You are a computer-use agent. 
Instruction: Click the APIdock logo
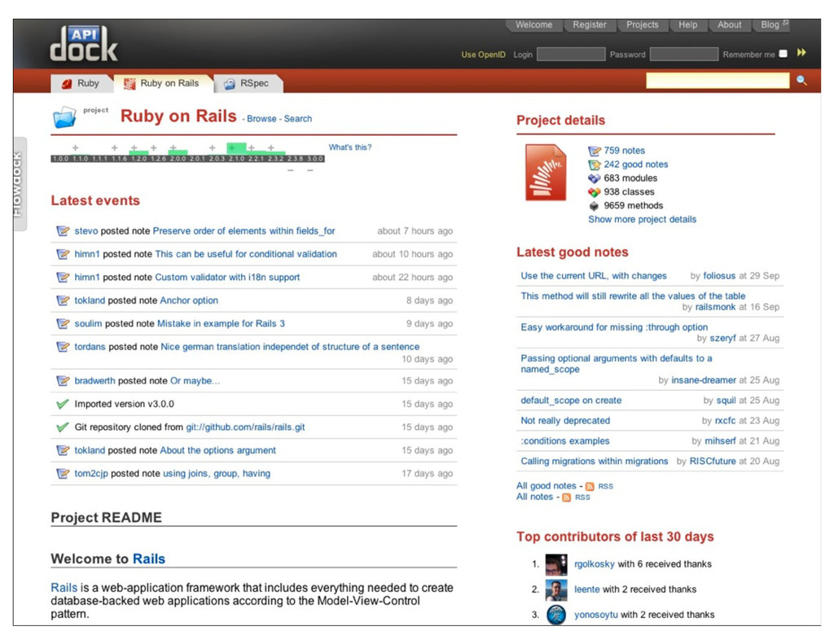click(x=84, y=44)
